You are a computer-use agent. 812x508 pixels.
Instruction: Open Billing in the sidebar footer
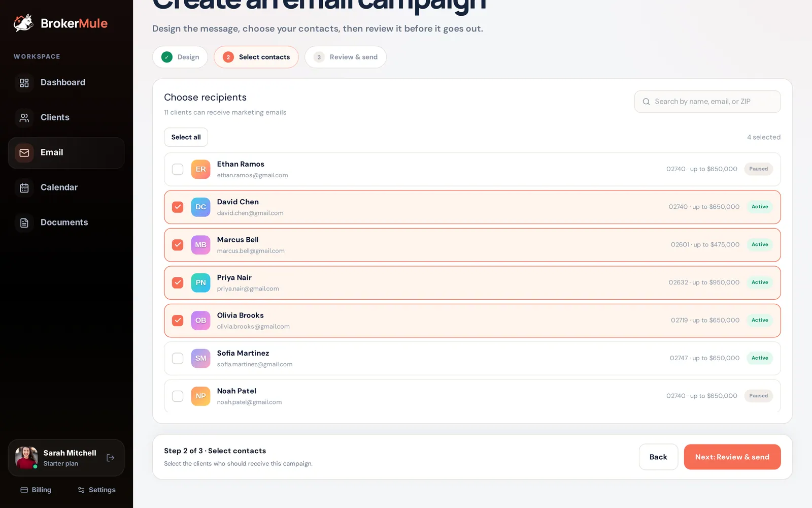point(36,490)
